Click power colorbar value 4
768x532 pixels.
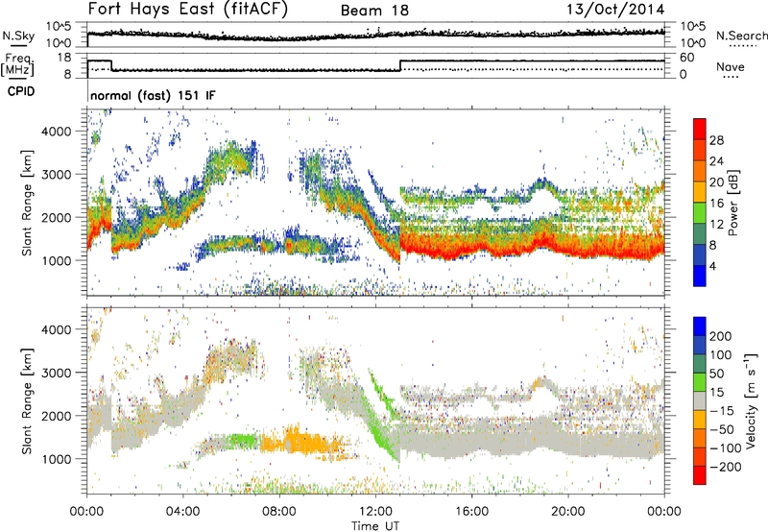(x=712, y=266)
